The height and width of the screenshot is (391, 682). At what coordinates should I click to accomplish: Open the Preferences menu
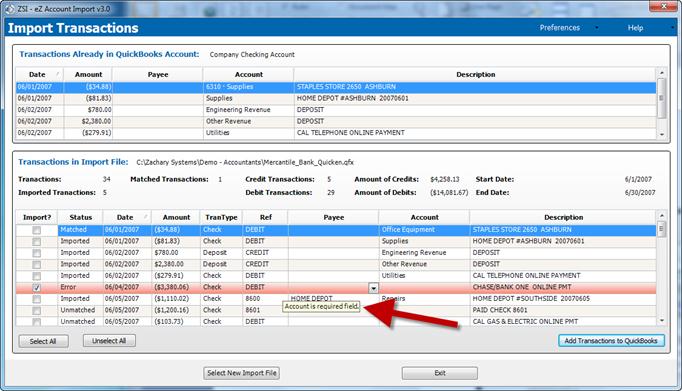[559, 28]
